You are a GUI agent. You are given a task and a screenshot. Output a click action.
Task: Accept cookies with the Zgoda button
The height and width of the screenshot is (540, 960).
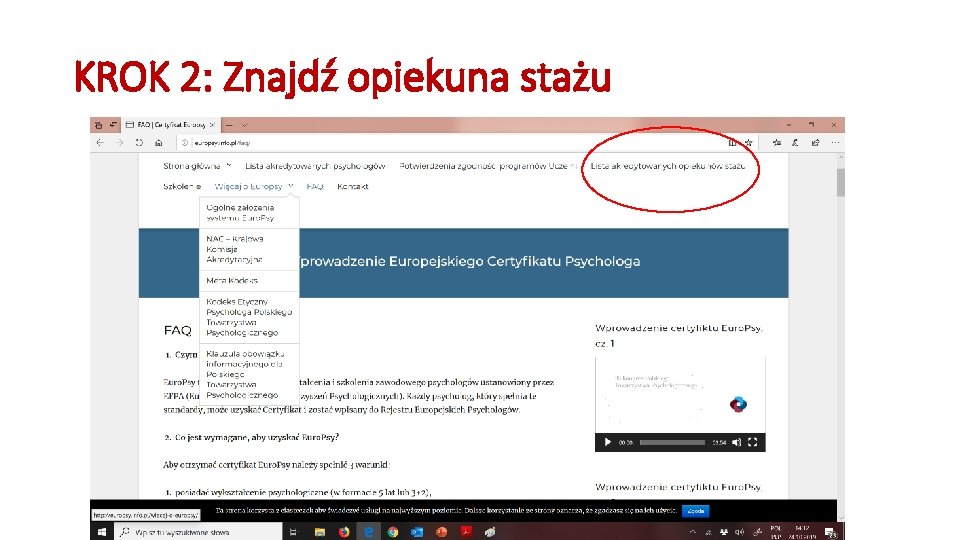[x=696, y=511]
